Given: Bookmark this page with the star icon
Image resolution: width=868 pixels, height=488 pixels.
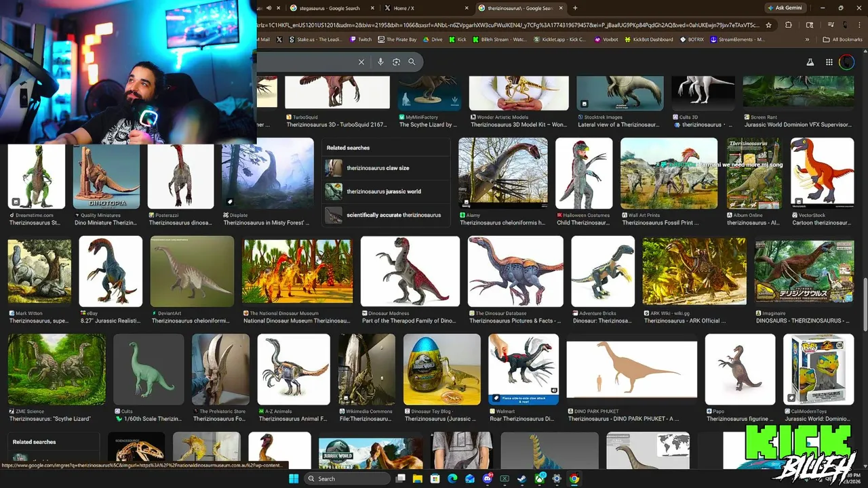Looking at the screenshot, I should tap(768, 25).
